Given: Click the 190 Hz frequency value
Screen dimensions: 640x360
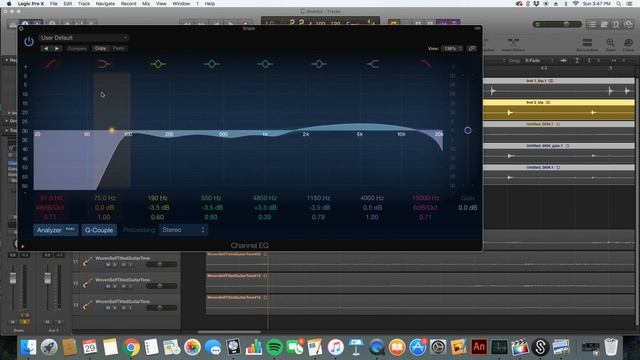Looking at the screenshot, I should click(x=158, y=198).
